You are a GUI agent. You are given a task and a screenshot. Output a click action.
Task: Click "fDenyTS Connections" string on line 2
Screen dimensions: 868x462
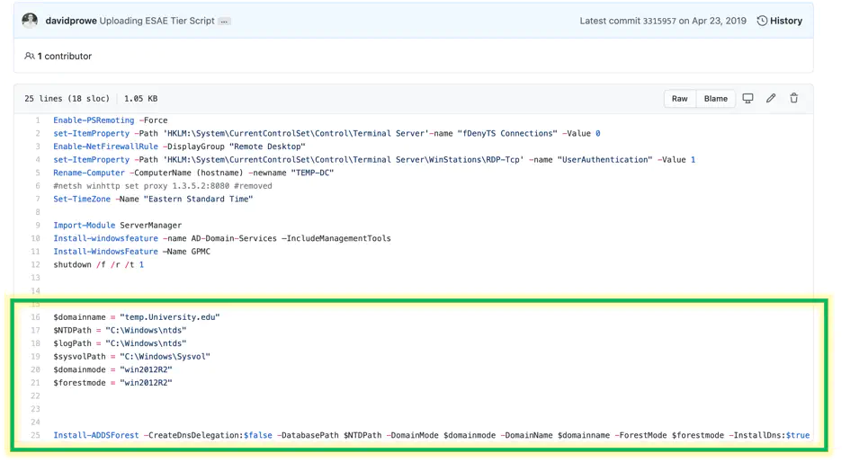tap(507, 133)
